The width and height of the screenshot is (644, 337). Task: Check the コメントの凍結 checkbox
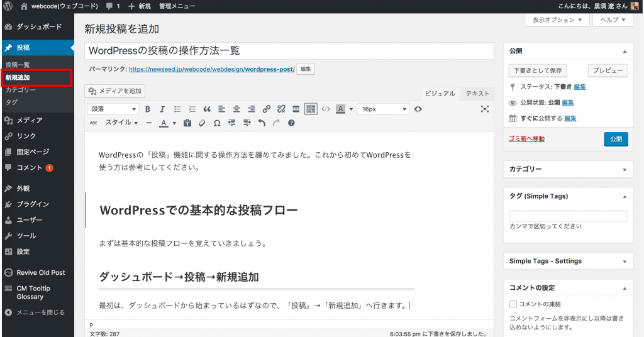513,304
